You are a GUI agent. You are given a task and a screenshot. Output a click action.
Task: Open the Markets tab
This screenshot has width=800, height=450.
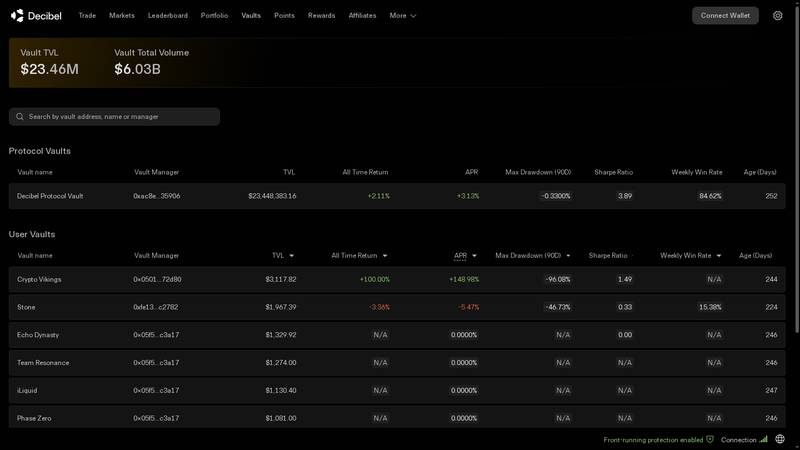[x=122, y=16]
